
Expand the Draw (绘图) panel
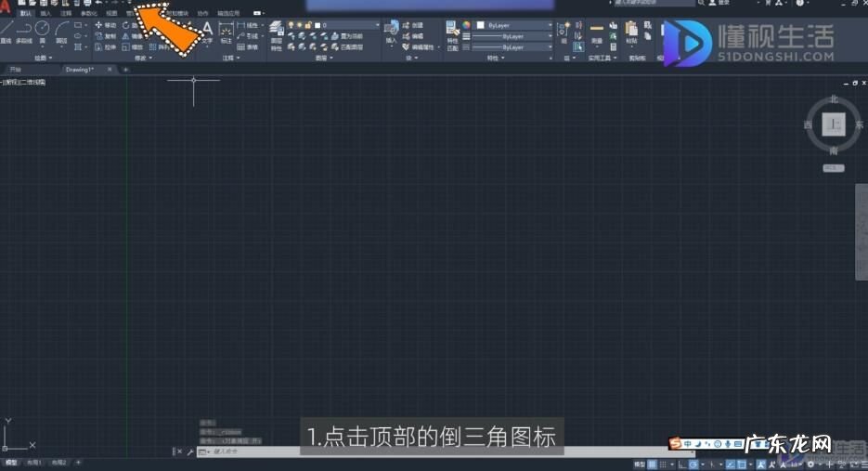(43, 58)
